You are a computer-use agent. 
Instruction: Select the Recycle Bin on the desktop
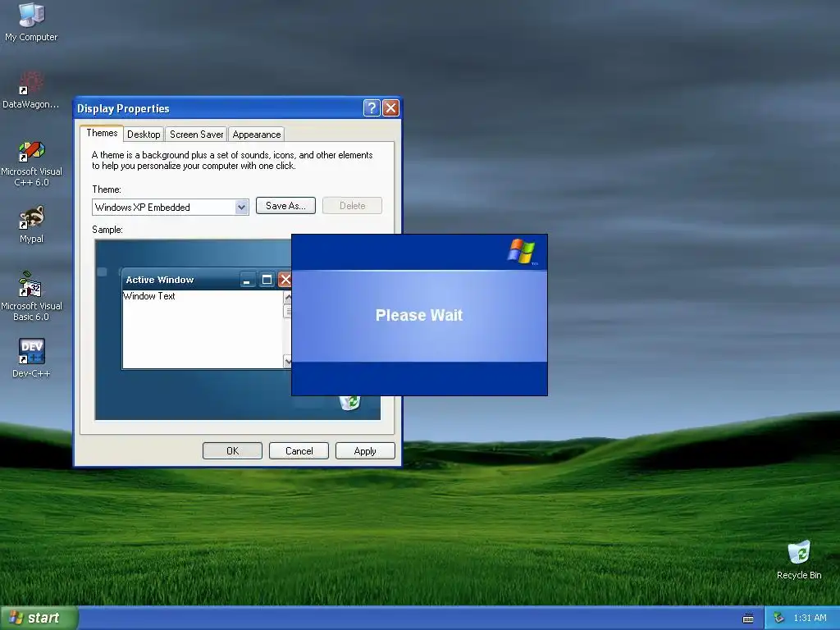coord(799,559)
